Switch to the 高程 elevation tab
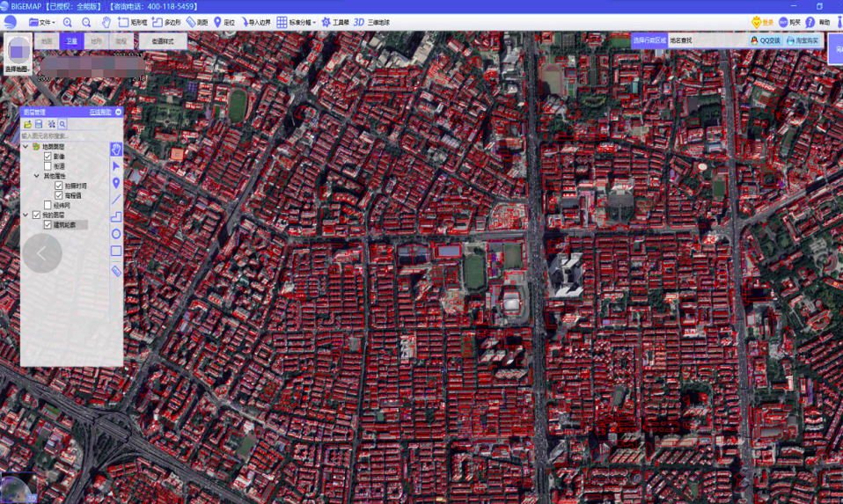This screenshot has width=843, height=504. (x=121, y=40)
